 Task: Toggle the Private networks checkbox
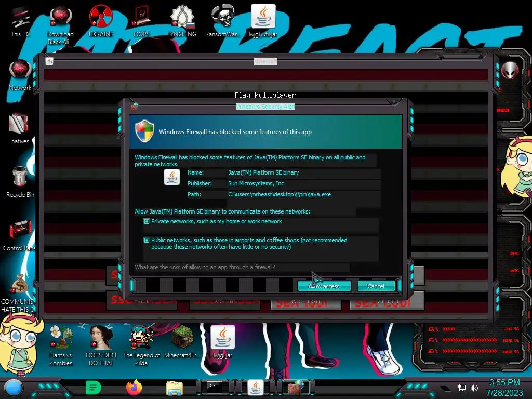(x=147, y=221)
